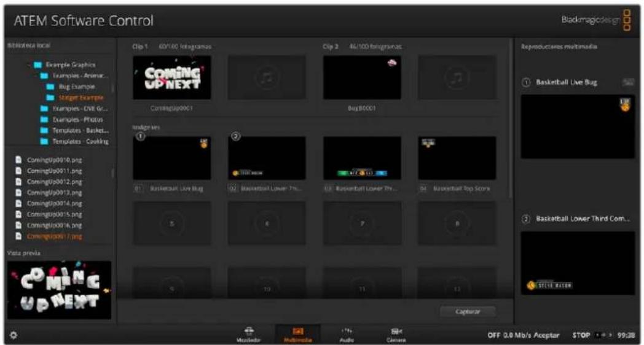Click the folder tree scrollbar
Viewport: 644px width, 345px height.
coord(112,88)
